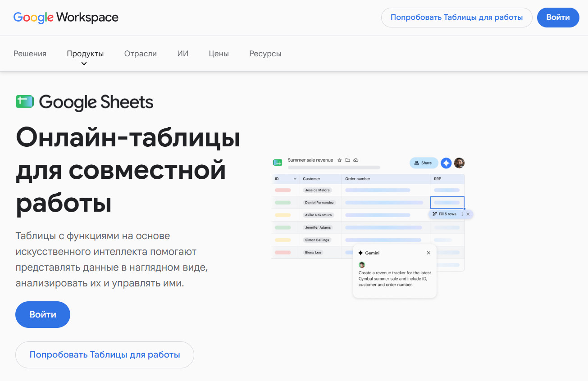Image resolution: width=588 pixels, height=381 pixels.
Task: Open the three-dot menu on Fill 5 rows chip
Action: tap(462, 214)
